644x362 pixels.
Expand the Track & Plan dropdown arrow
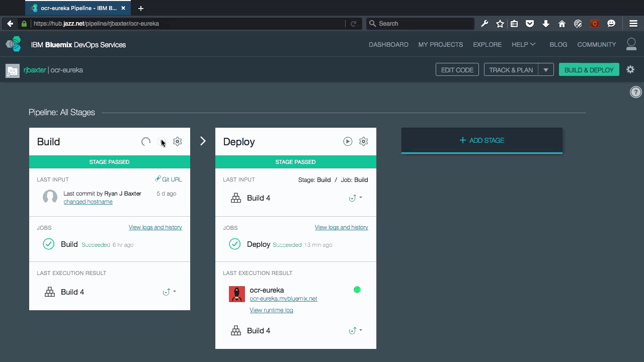546,69
